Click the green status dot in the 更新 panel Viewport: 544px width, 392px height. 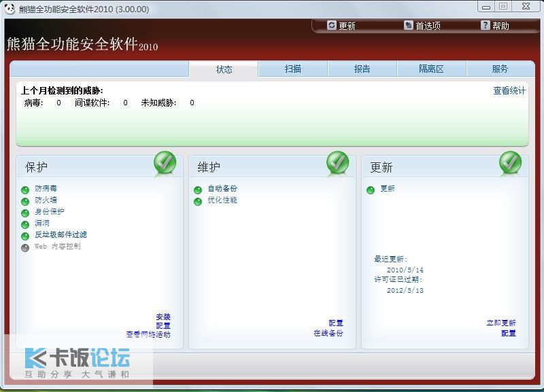coord(371,190)
